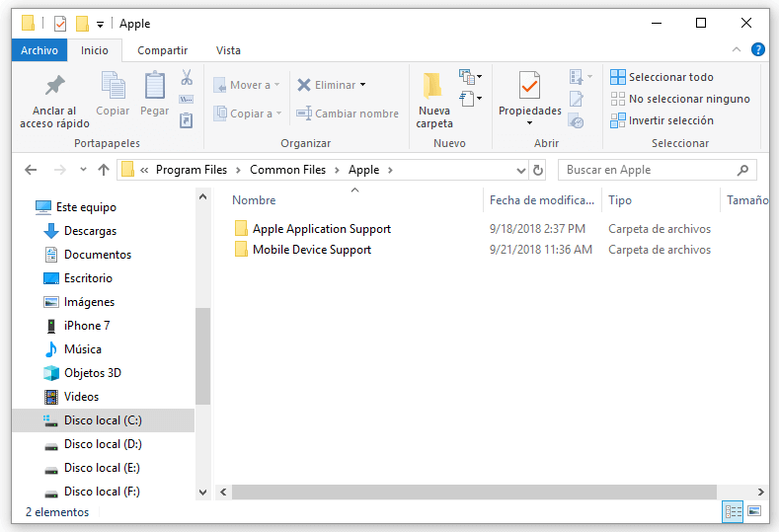Open the Apple Application Support folder
779x532 pixels.
pyautogui.click(x=322, y=229)
